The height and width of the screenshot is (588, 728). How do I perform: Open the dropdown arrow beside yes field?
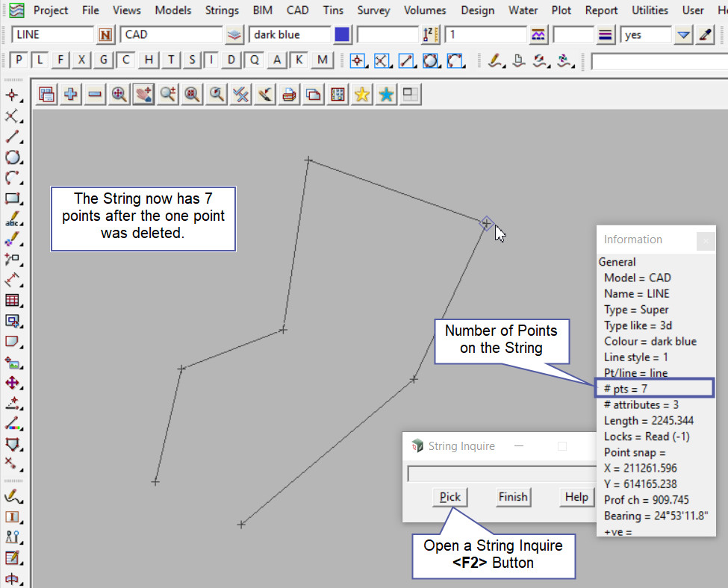683,35
